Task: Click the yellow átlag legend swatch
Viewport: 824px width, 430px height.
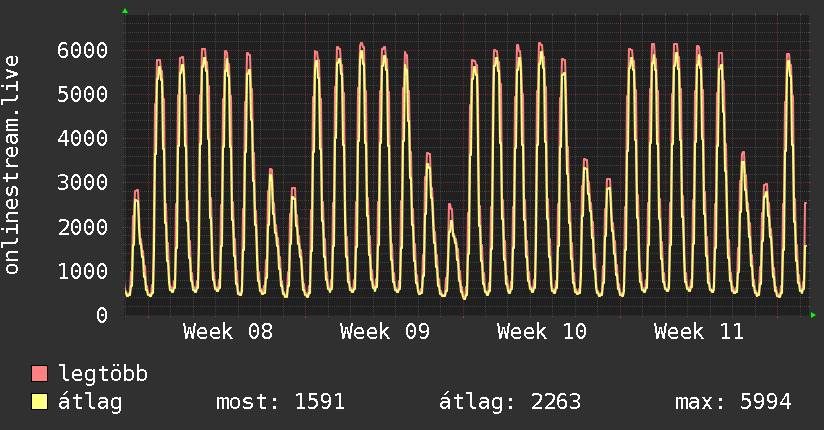Action: (40, 403)
